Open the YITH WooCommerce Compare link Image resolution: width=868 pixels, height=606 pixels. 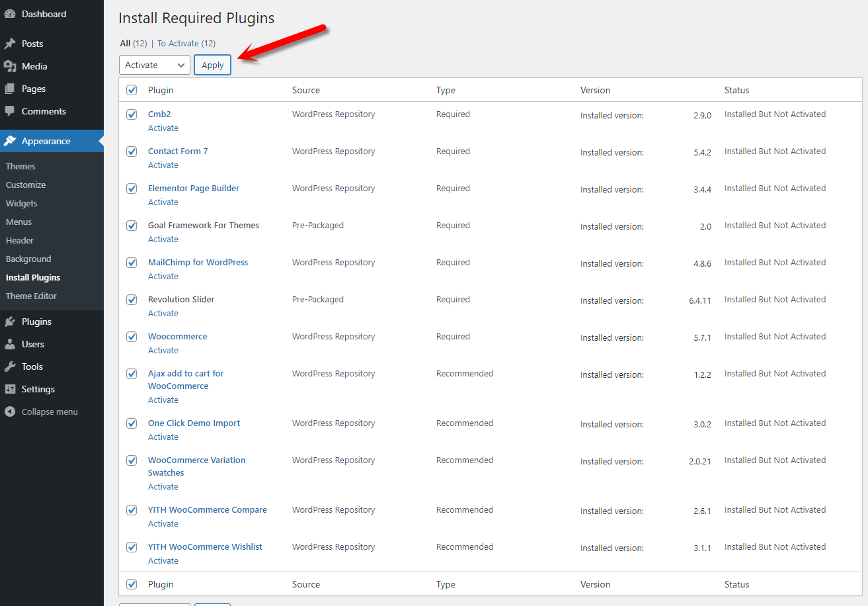pos(208,510)
